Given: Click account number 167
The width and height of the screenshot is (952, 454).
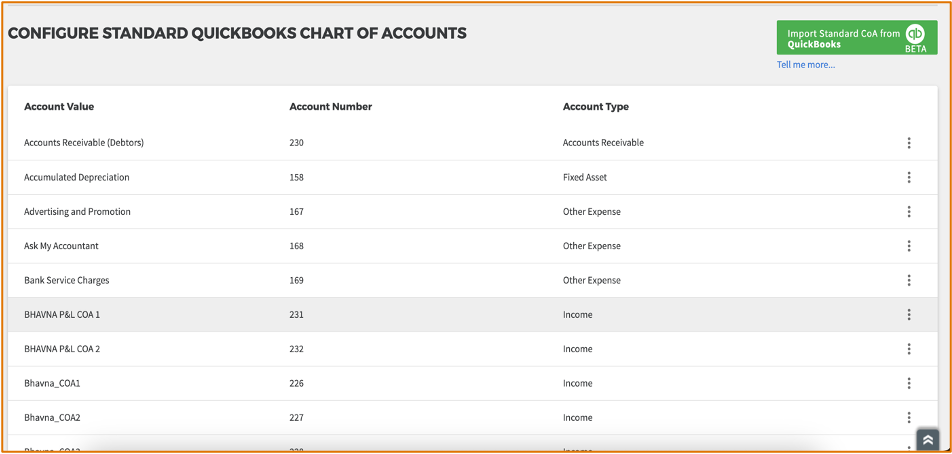Looking at the screenshot, I should click(296, 212).
